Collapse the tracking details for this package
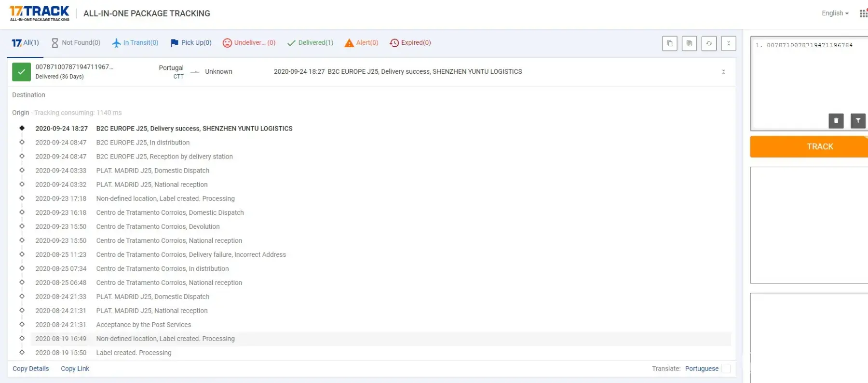The height and width of the screenshot is (383, 868). click(723, 72)
